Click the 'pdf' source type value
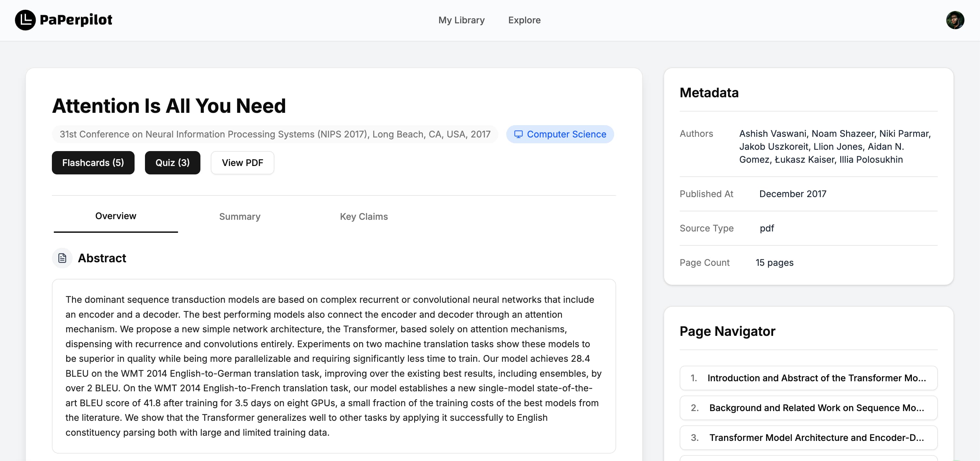The image size is (980, 461). pyautogui.click(x=767, y=228)
